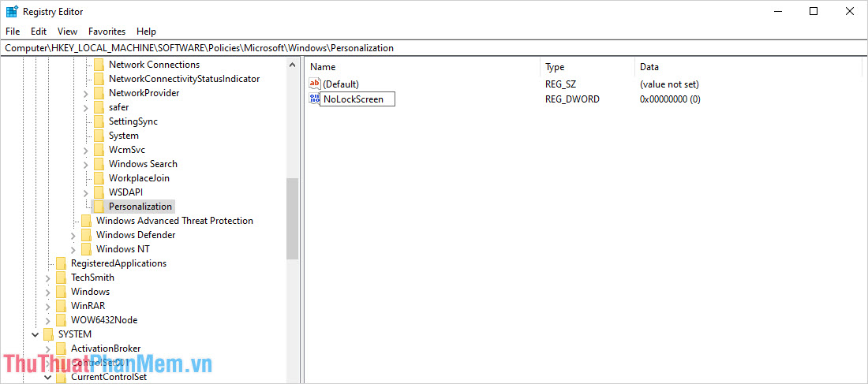Click the RegisteredApplications folder icon

tap(61, 263)
